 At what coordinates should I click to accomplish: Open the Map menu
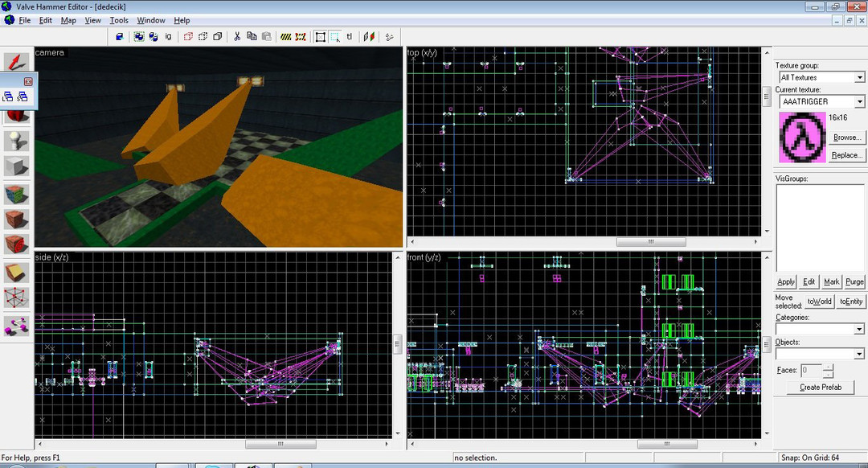pos(68,20)
